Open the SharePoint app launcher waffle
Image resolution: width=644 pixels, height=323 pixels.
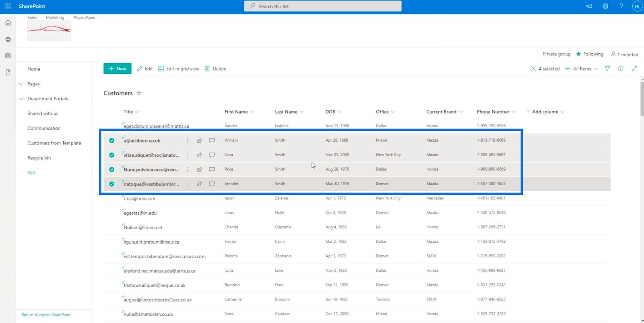pyautogui.click(x=8, y=6)
